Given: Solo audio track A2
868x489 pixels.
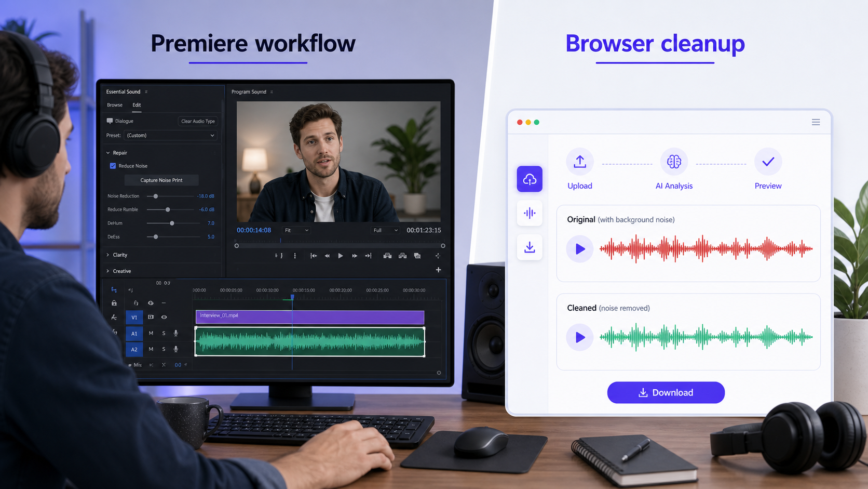Looking at the screenshot, I should coord(164,349).
